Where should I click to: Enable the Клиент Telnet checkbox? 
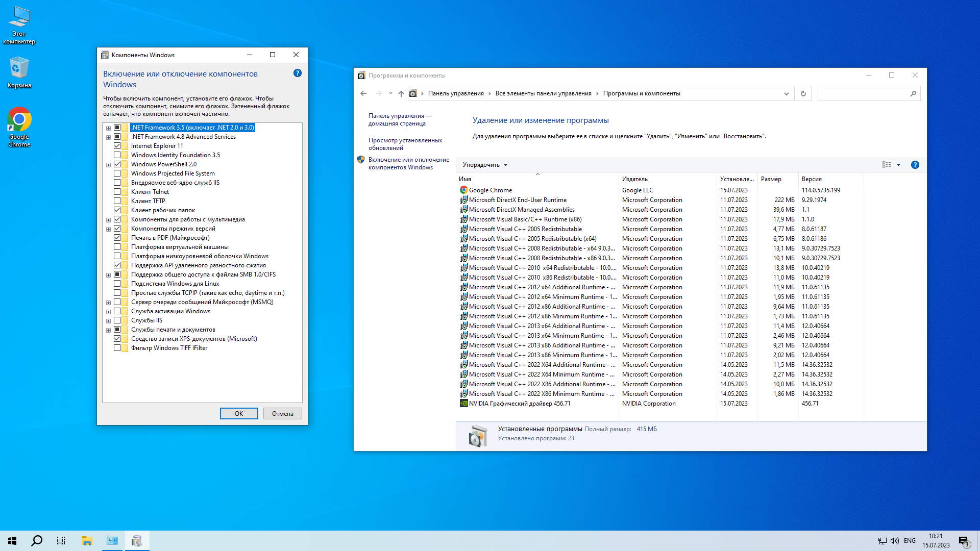pyautogui.click(x=117, y=192)
